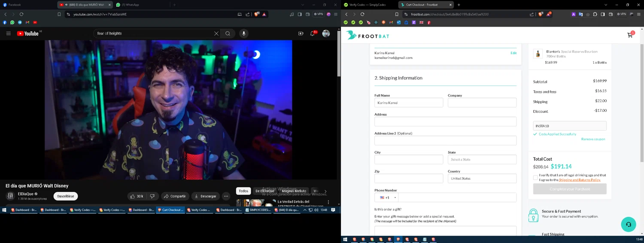Switch to the WhatsApp tab
Viewport: 644px width, 243px height.
tap(141, 5)
